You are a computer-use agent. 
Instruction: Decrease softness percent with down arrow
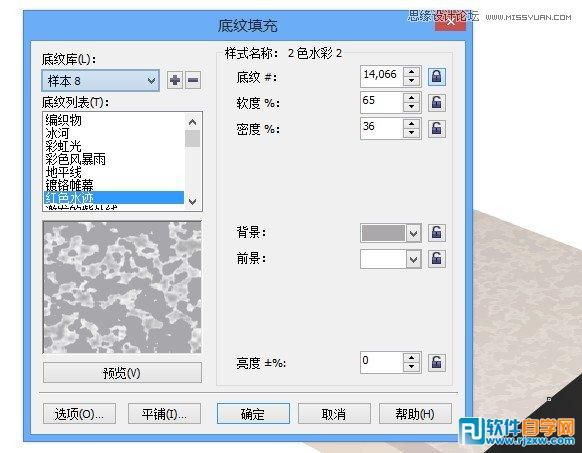click(x=411, y=107)
